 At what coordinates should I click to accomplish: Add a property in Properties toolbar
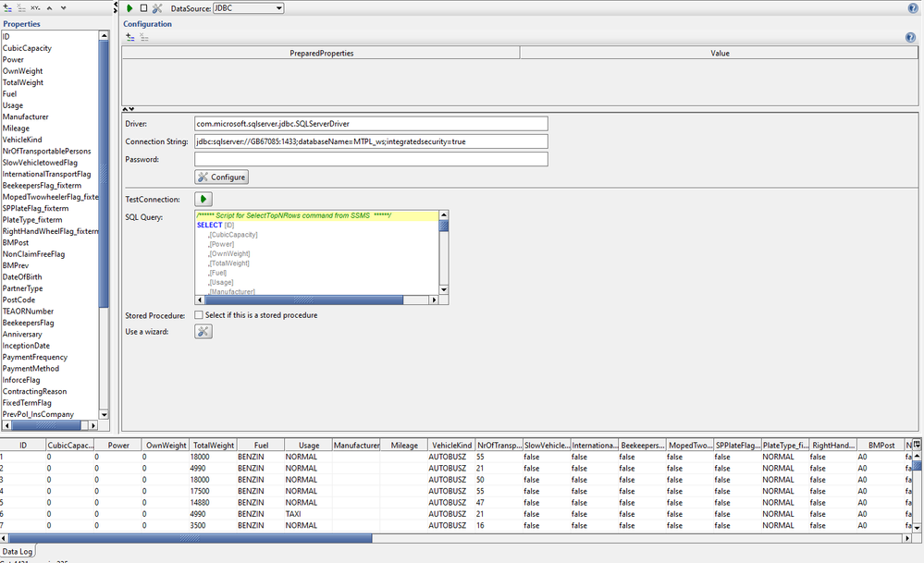coord(7,8)
